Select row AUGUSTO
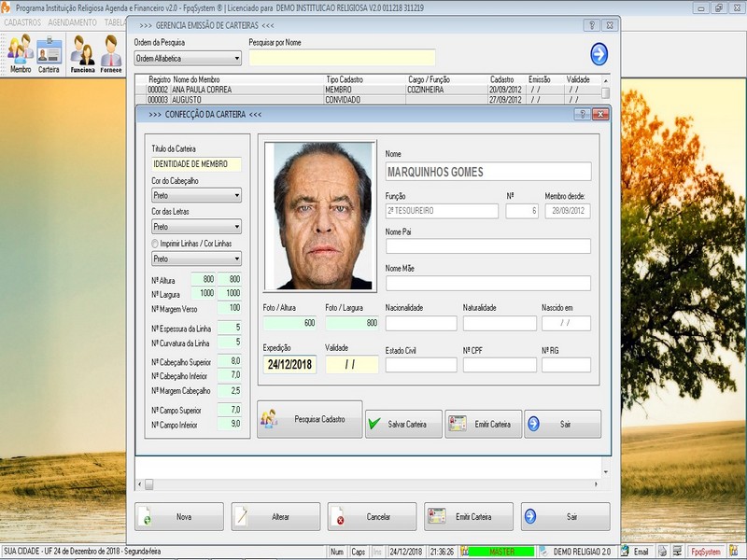This screenshot has width=747, height=560. point(367,100)
